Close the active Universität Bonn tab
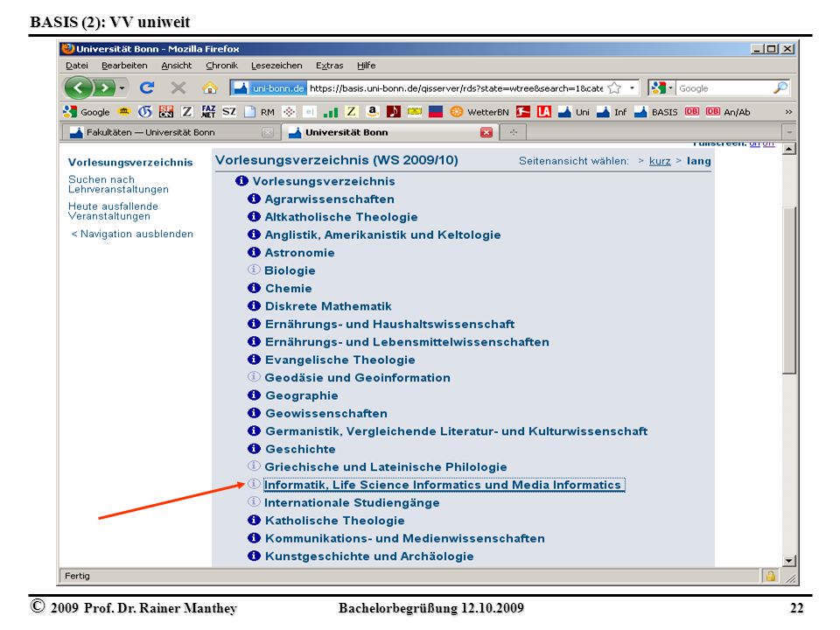The width and height of the screenshot is (840, 630). click(486, 132)
